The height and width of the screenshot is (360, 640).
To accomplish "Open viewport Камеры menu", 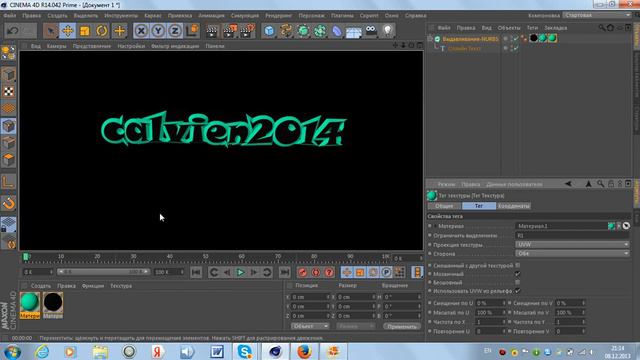I will pos(56,46).
